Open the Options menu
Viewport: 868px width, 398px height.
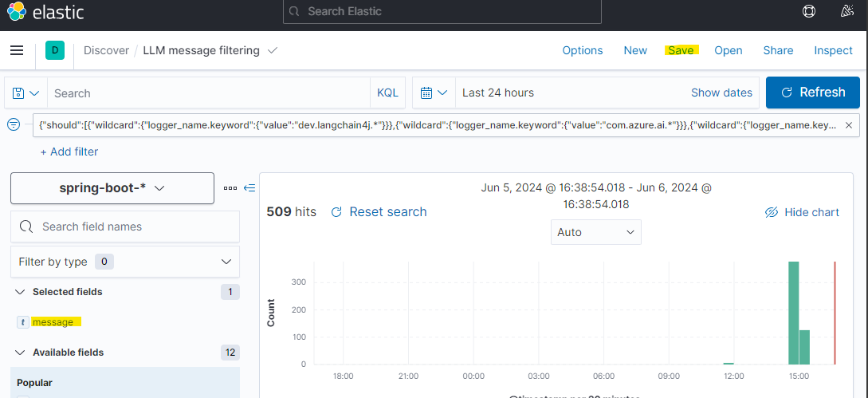(x=583, y=50)
